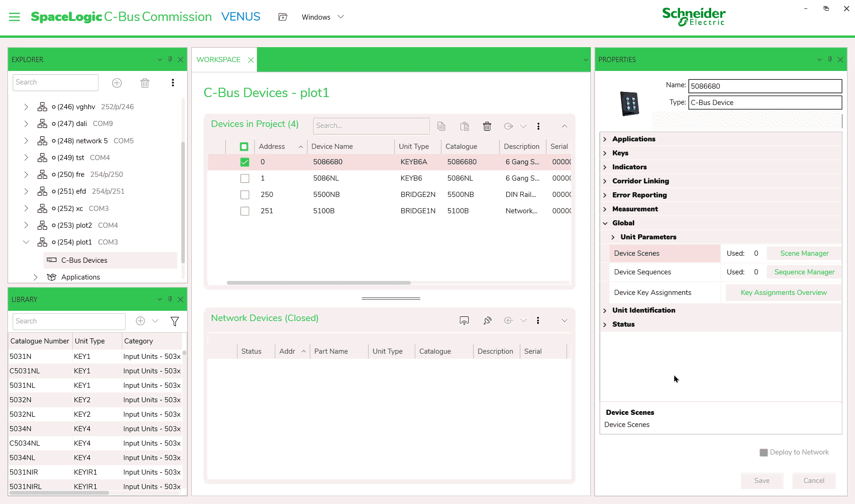Add a new item in Explorer panel
This screenshot has height=504, width=855.
117,83
